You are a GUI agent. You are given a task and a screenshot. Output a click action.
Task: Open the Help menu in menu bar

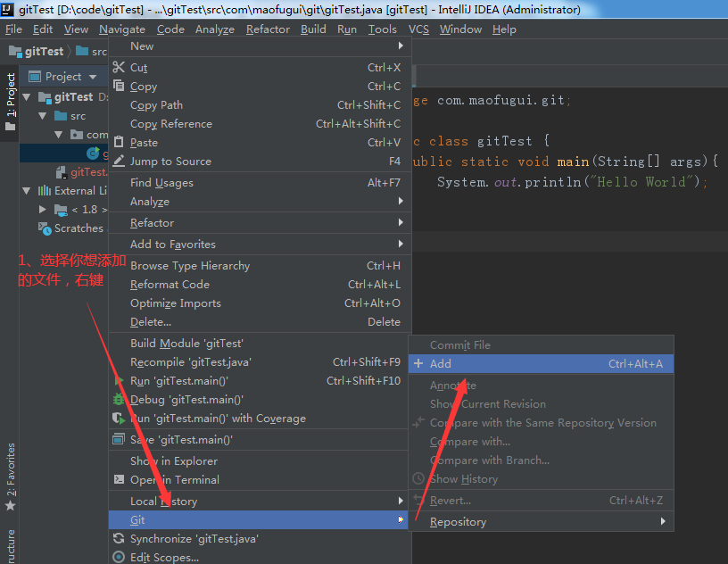tap(504, 29)
